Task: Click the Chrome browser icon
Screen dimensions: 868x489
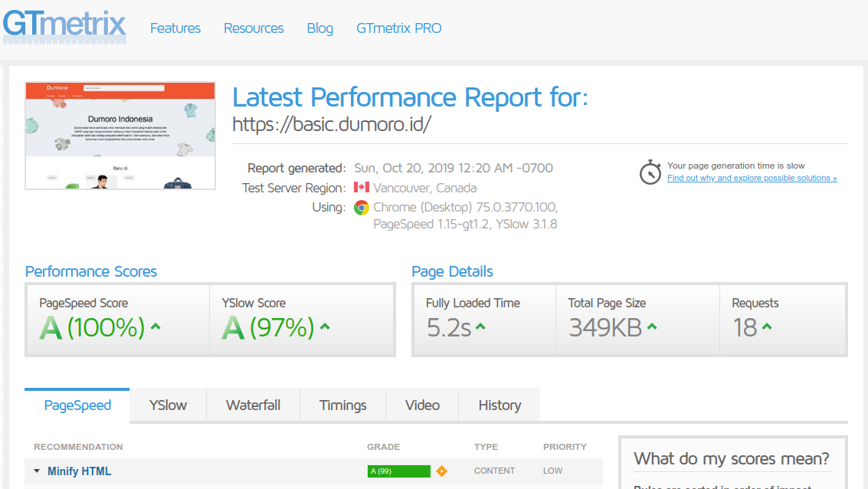Action: [x=362, y=208]
